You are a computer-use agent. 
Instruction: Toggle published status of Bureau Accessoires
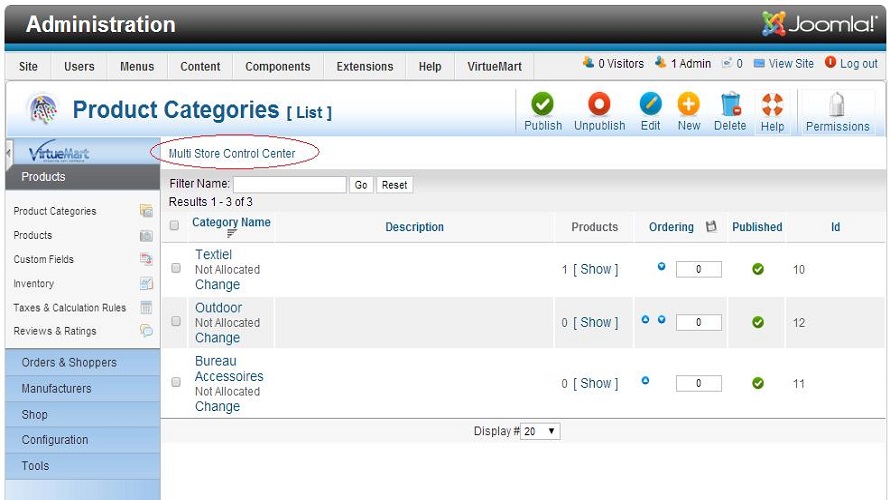tap(758, 383)
